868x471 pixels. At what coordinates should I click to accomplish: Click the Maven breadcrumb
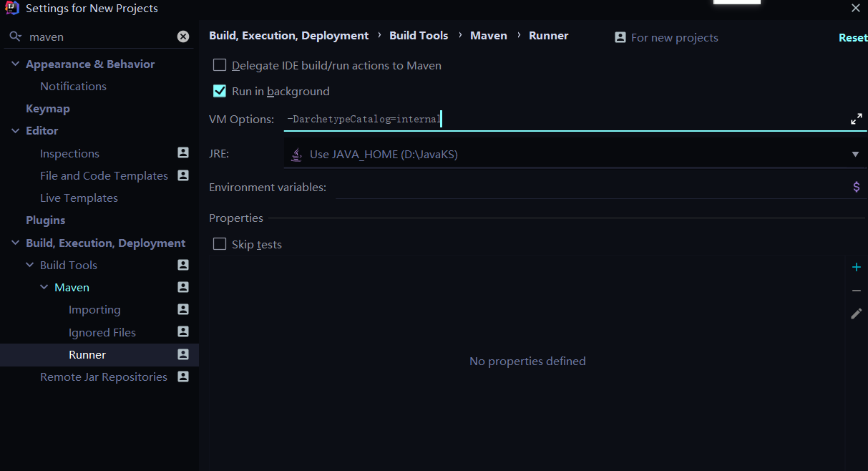coord(489,35)
